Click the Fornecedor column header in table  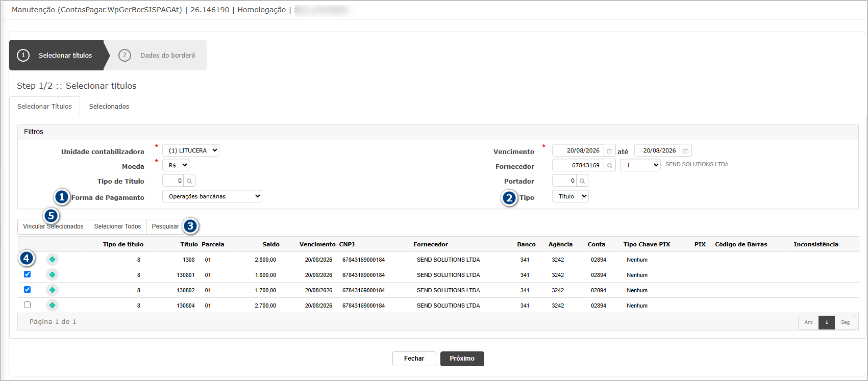[431, 244]
